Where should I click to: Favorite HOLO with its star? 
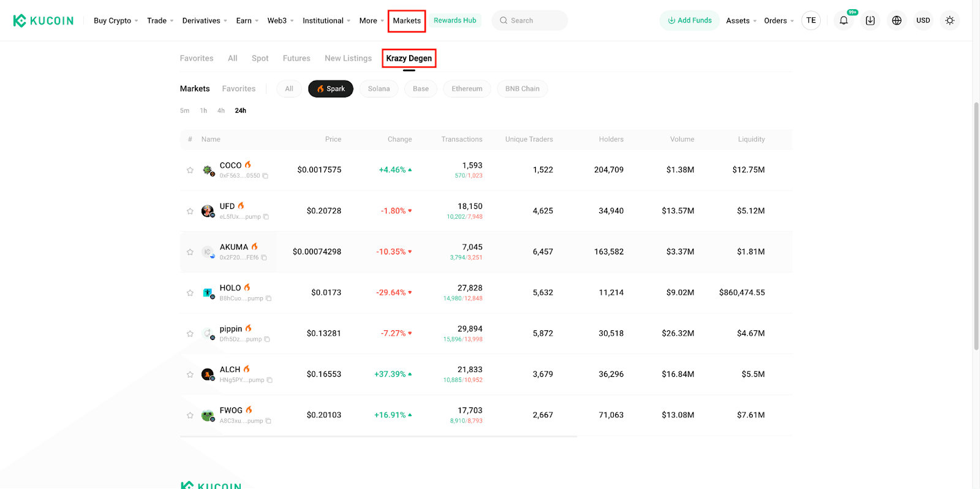pyautogui.click(x=190, y=293)
